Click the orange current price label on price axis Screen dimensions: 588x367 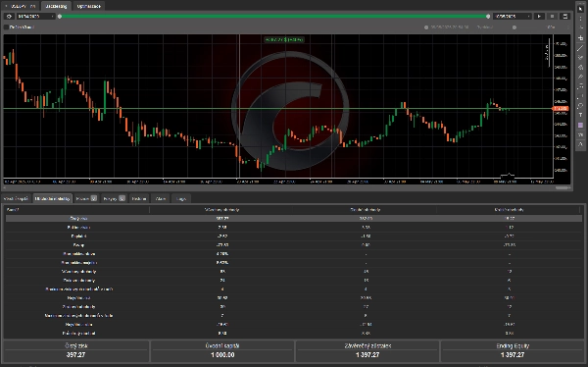(x=561, y=109)
